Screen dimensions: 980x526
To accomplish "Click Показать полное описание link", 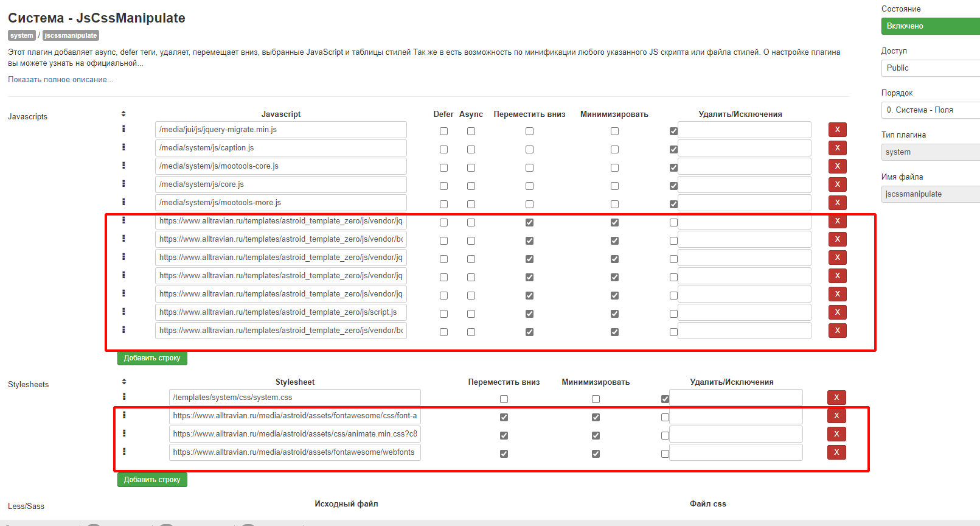I will point(60,80).
